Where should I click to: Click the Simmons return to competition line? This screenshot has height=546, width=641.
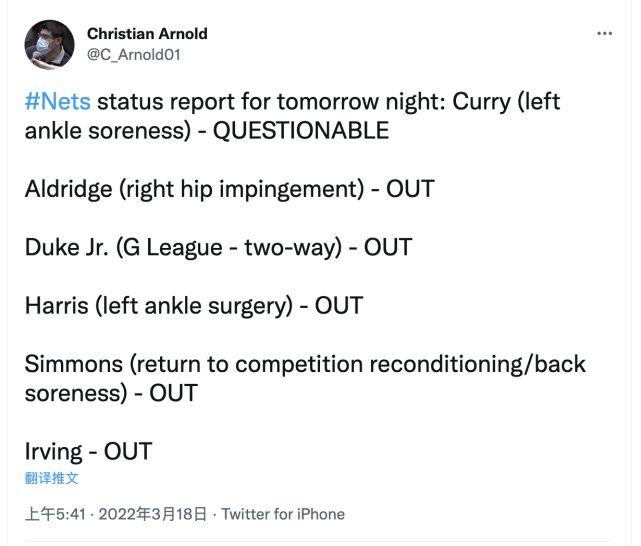coord(305,363)
